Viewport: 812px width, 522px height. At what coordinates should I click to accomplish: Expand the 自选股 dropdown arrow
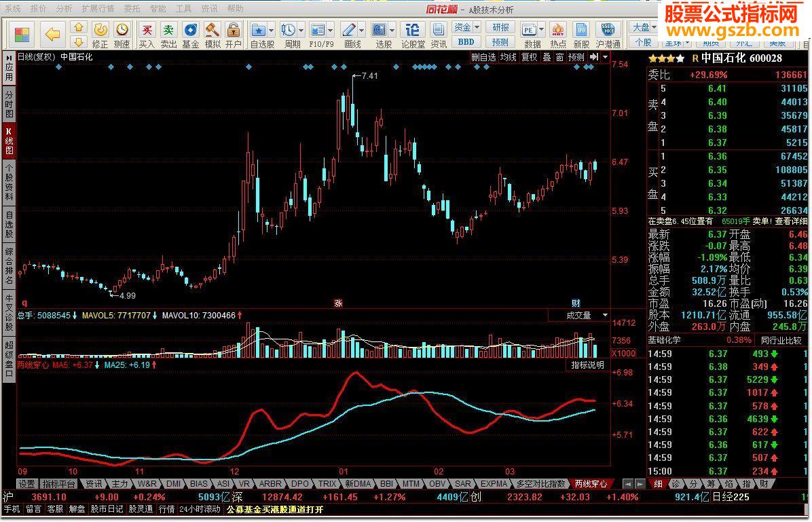click(x=271, y=31)
